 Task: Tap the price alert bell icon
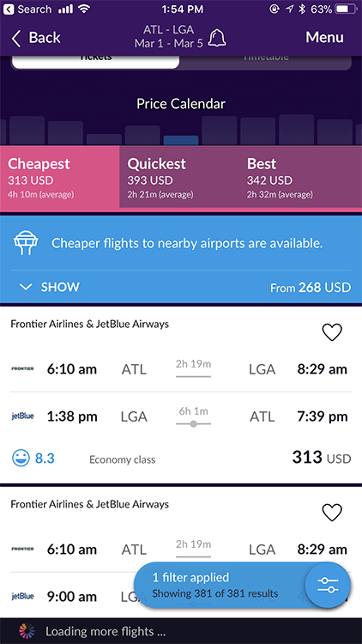[217, 38]
